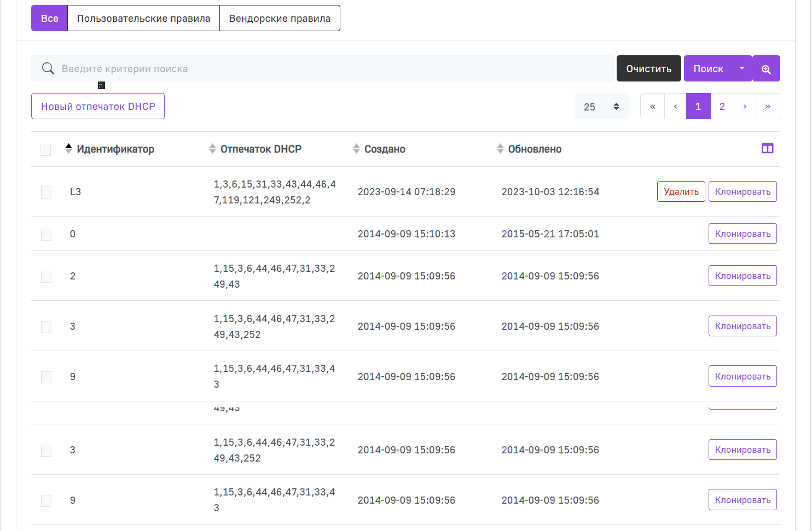Screen dimensions: 812x531
Task: Click the advanced search magnifier icon
Action: point(766,69)
